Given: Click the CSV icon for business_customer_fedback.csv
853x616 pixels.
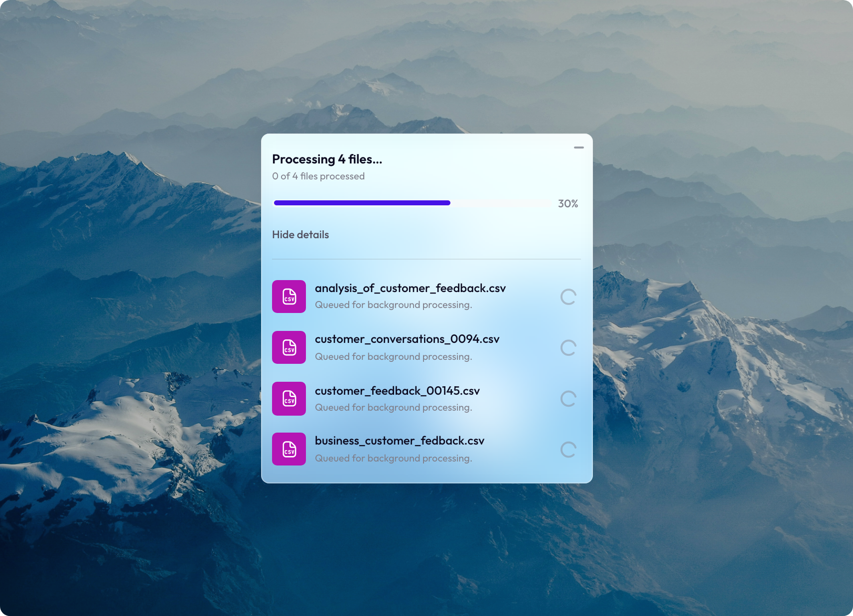Looking at the screenshot, I should click(289, 449).
